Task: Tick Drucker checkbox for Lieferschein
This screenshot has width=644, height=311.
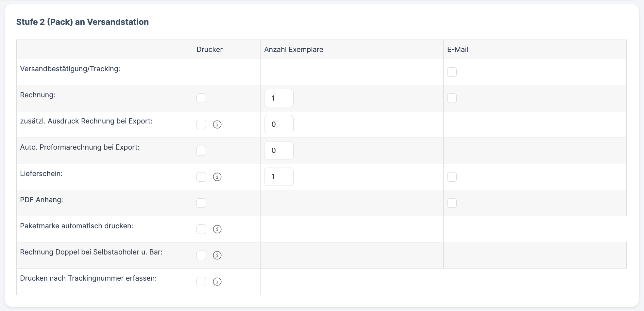Action: (201, 177)
